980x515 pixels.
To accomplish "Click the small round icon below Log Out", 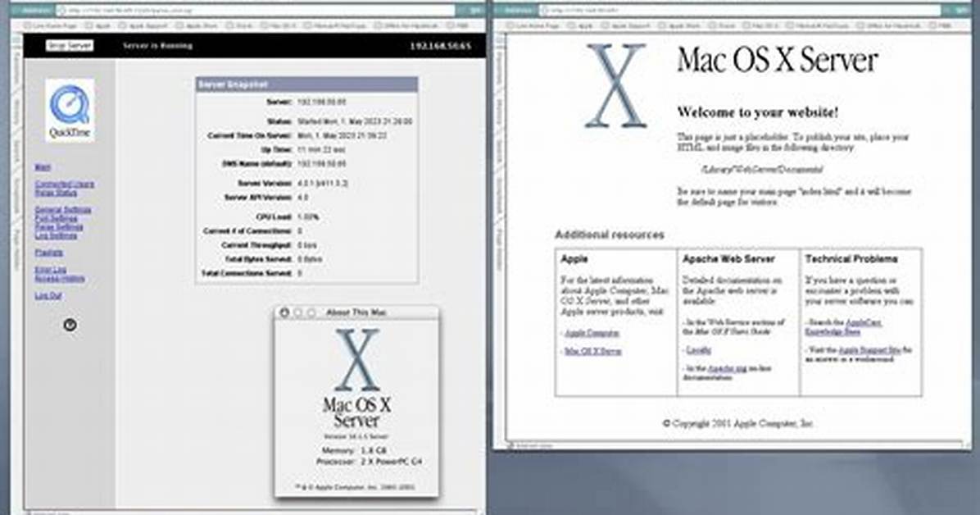I will coord(70,325).
